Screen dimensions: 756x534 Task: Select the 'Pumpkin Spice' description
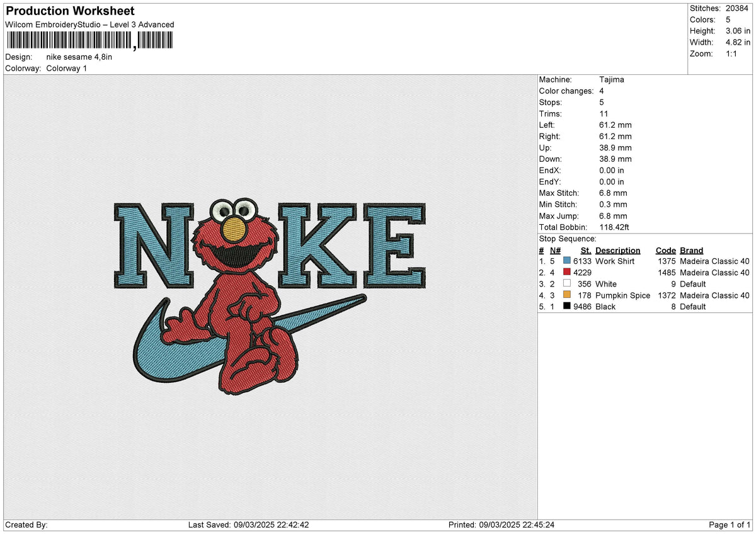[622, 295]
